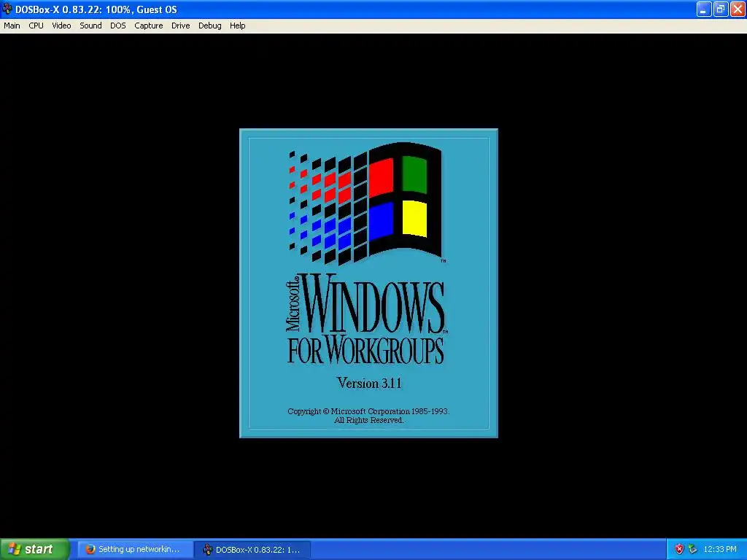Minimize the DOSBox-X window
Viewport: 747px width, 560px height.
[x=704, y=9]
